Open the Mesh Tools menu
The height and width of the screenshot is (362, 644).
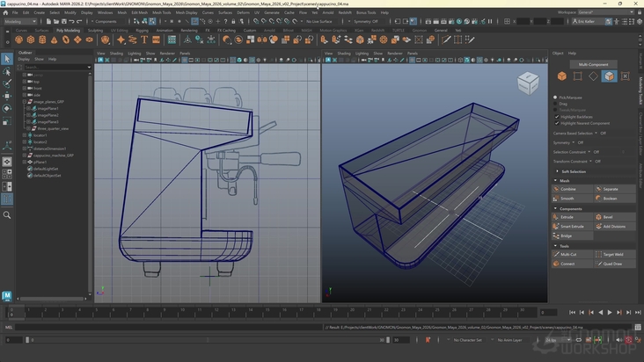pos(161,12)
